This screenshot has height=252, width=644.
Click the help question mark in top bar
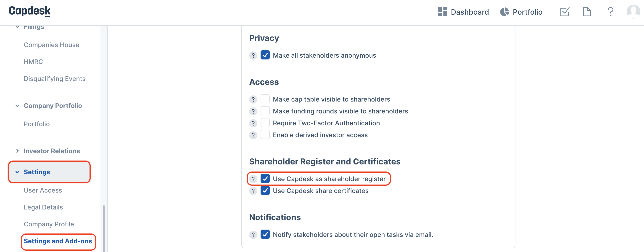click(x=610, y=12)
